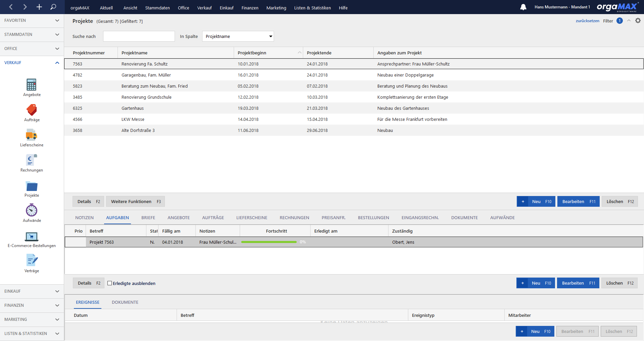Open the Stammdaten menu
Viewport: 644px width, 341px height.
pyautogui.click(x=157, y=8)
